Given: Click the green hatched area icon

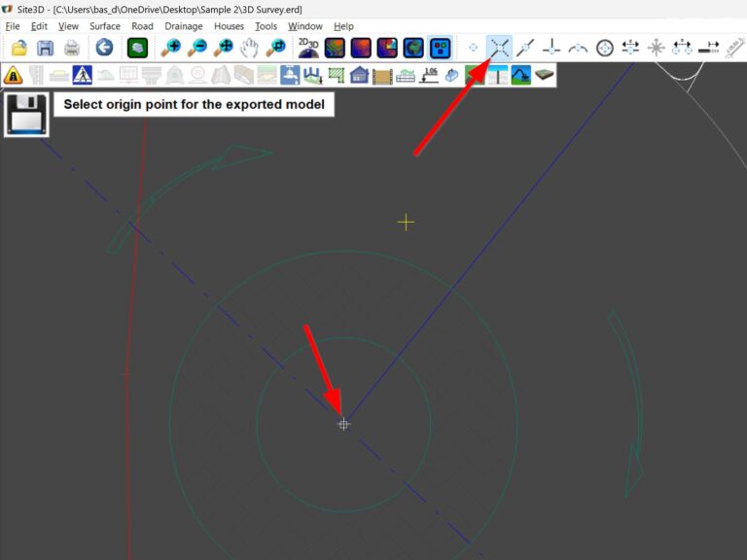Looking at the screenshot, I should tap(337, 75).
